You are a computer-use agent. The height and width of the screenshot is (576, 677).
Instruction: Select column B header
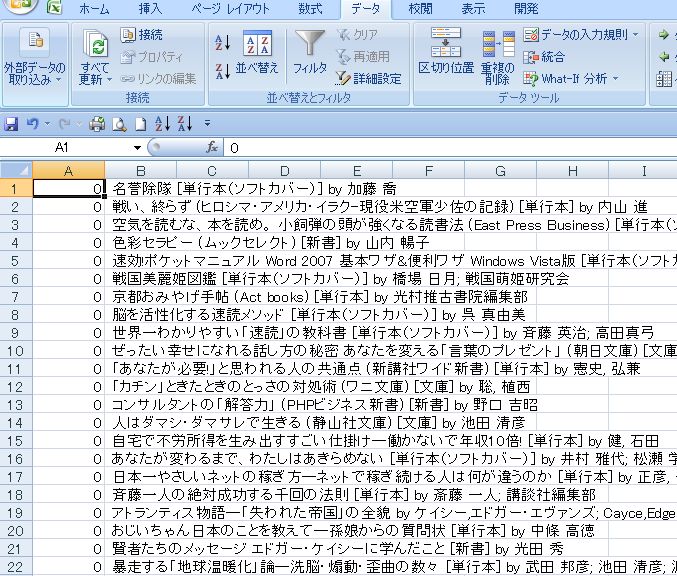pyautogui.click(x=140, y=171)
